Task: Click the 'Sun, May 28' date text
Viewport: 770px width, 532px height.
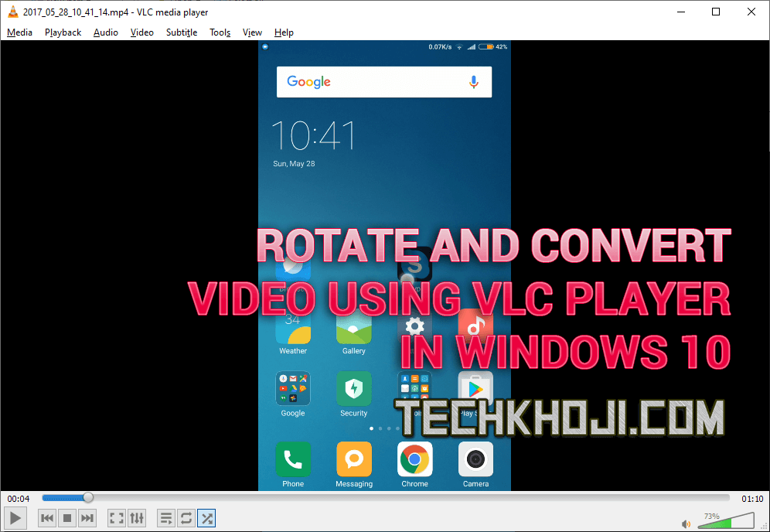Action: [x=294, y=164]
